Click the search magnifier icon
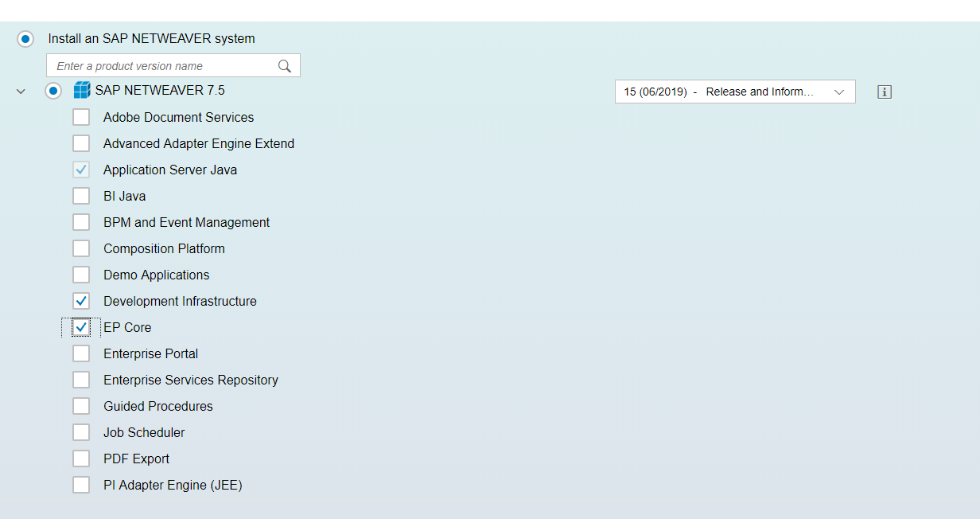The width and height of the screenshot is (980, 519). click(x=284, y=66)
